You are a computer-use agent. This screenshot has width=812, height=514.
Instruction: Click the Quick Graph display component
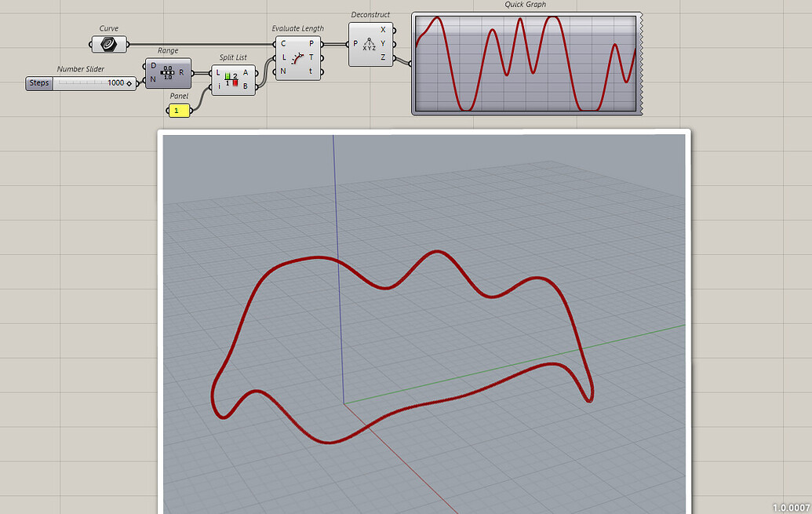click(x=524, y=61)
